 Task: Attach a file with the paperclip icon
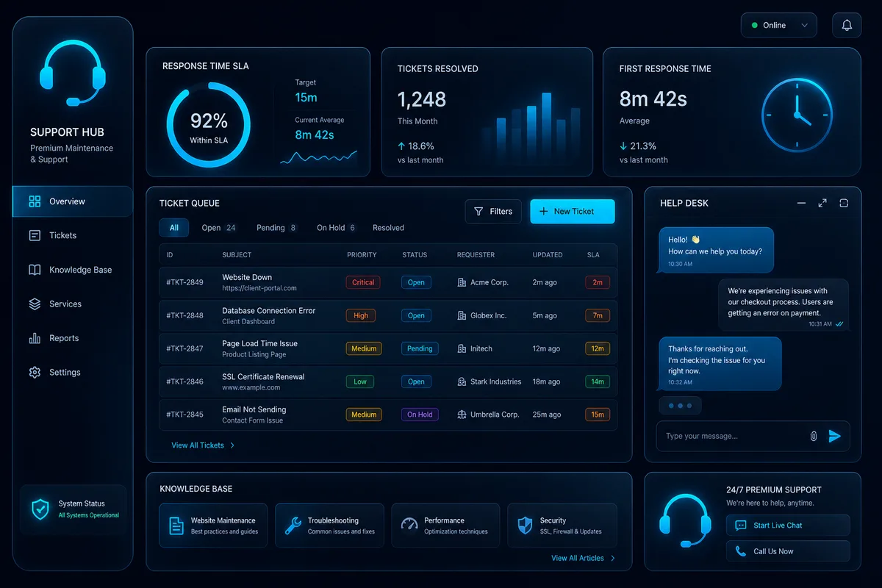click(814, 436)
